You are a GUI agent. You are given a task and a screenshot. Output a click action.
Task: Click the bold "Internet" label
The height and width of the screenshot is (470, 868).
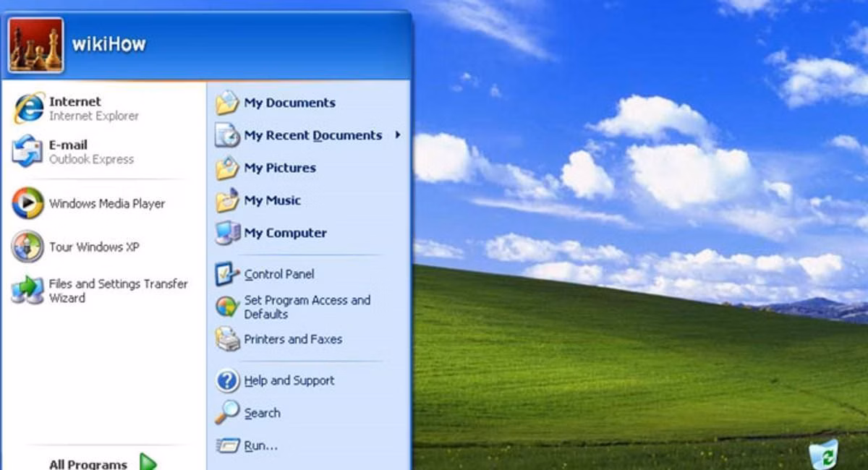(x=75, y=101)
